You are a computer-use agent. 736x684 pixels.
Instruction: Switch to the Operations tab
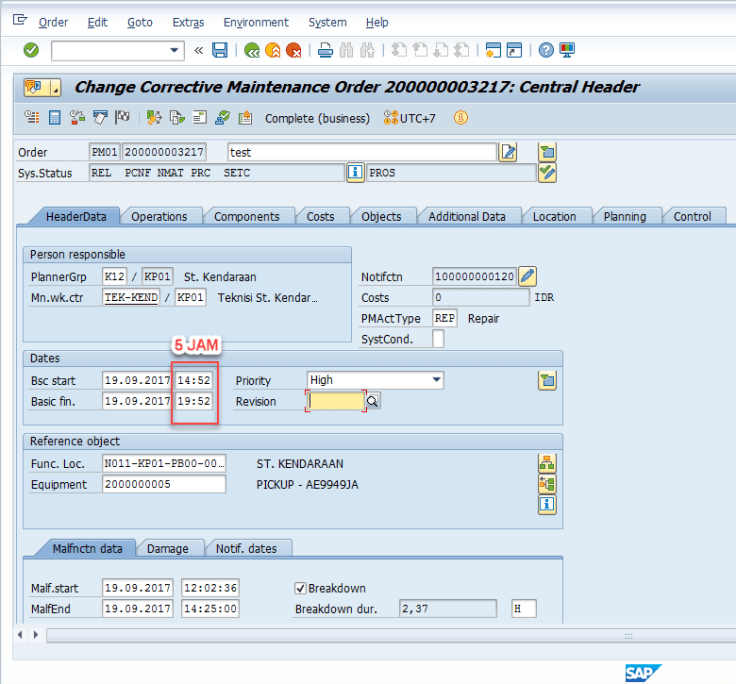[159, 216]
